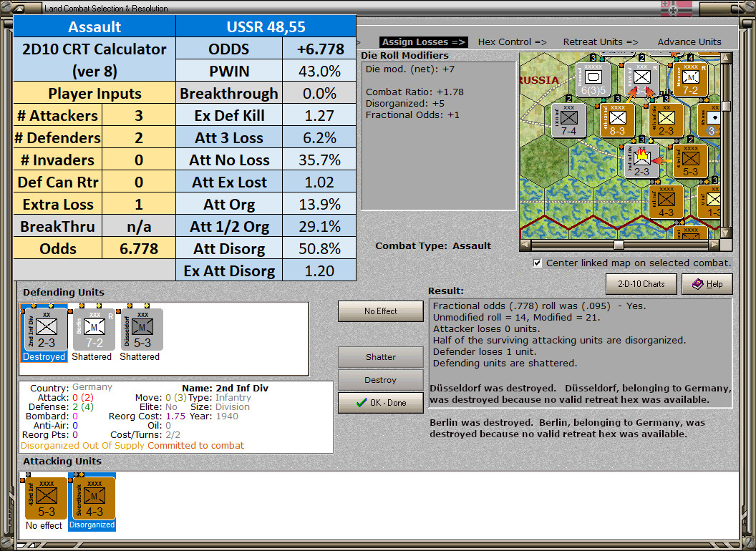The height and width of the screenshot is (551, 756).
Task: Select the 4th Inf Div 2-3 map counter
Action: [667, 120]
